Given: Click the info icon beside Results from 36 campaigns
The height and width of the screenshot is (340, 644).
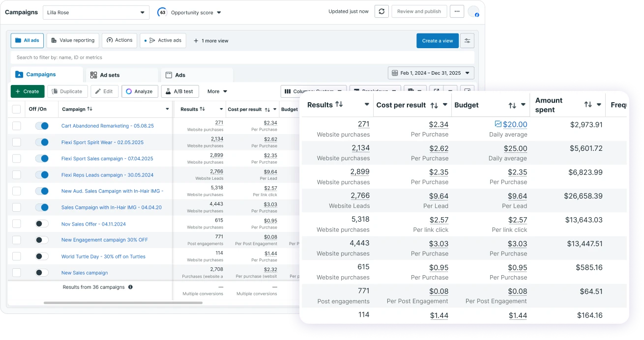Looking at the screenshot, I should pyautogui.click(x=130, y=287).
